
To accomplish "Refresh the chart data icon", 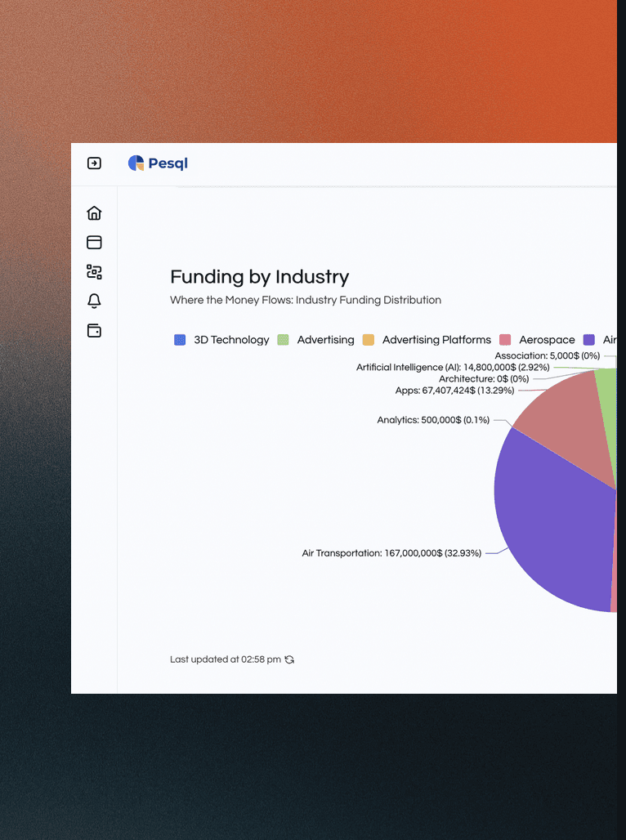I will pyautogui.click(x=289, y=659).
